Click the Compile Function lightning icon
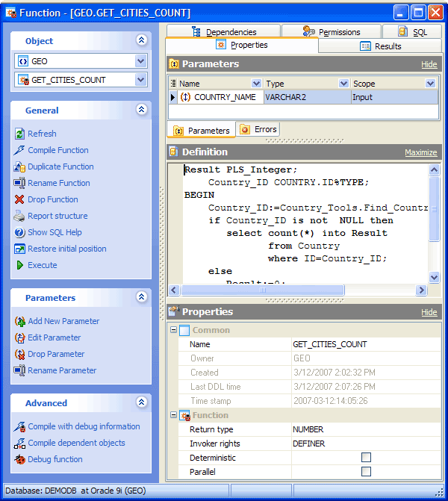This screenshot has width=448, height=501. point(19,150)
